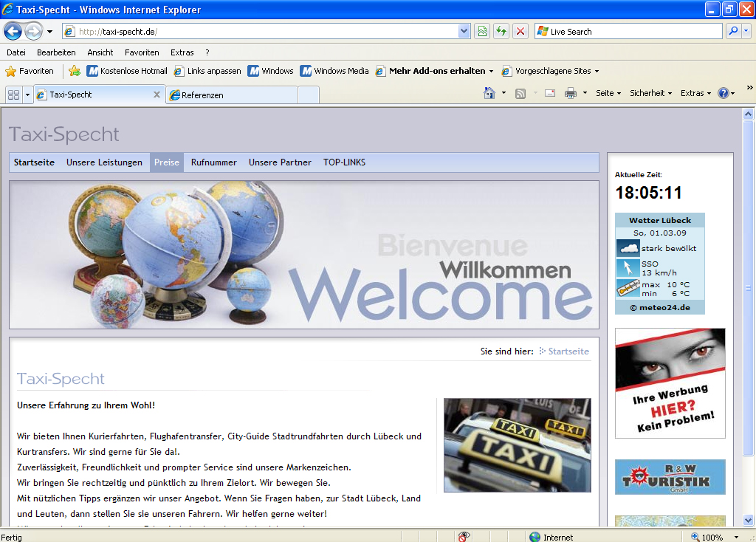Click the Add to Favorites bar icon

pyautogui.click(x=75, y=71)
